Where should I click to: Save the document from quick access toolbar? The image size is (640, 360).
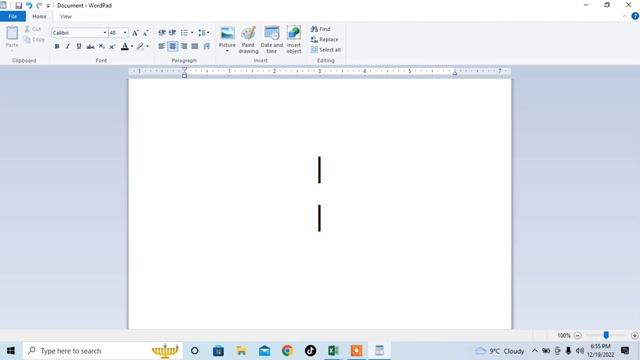pos(19,5)
